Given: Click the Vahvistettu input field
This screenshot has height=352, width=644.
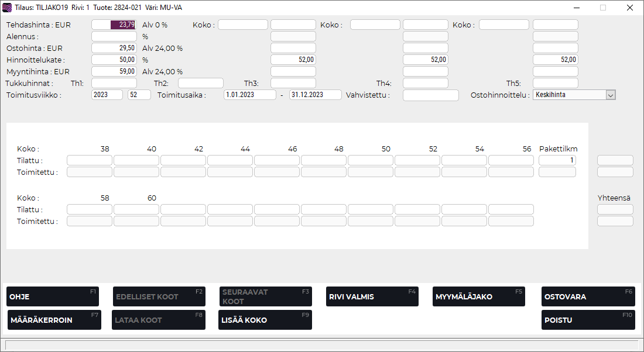Looking at the screenshot, I should click(x=430, y=95).
